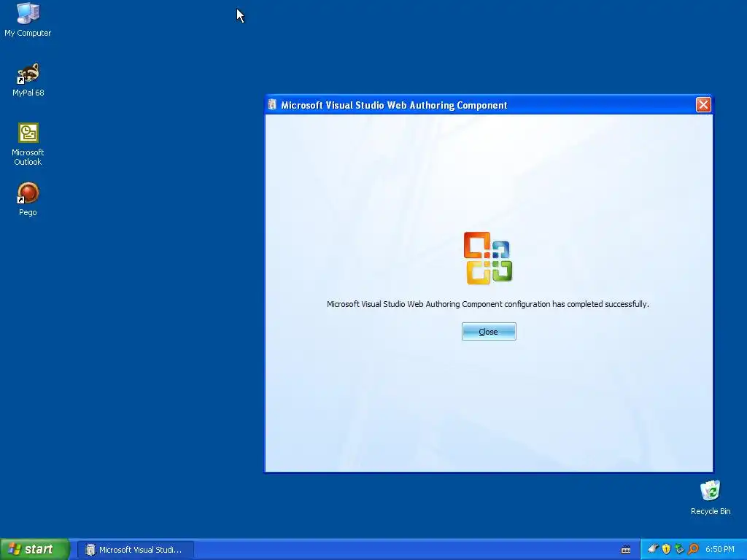Click the Close button in the setup dialog
Viewport: 747px width, 560px height.
tap(488, 332)
